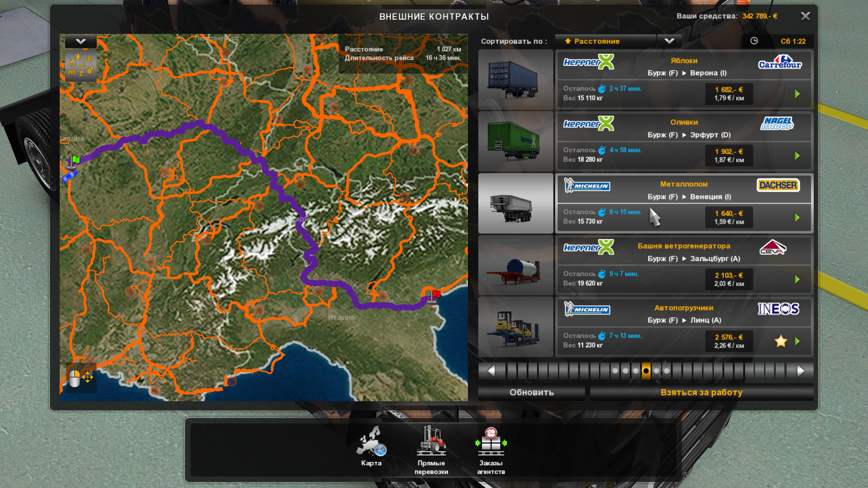Click the green start flag on map
The height and width of the screenshot is (488, 868).
tap(74, 162)
